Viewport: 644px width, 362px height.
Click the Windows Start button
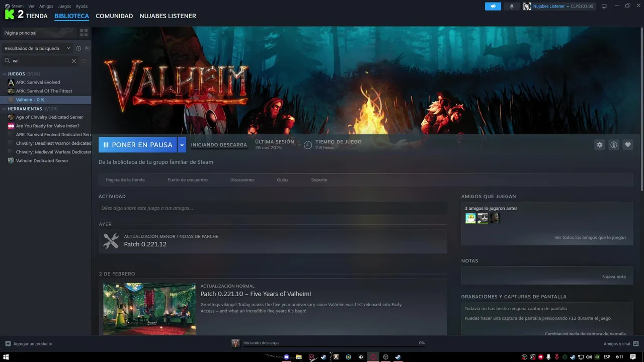tap(7, 357)
